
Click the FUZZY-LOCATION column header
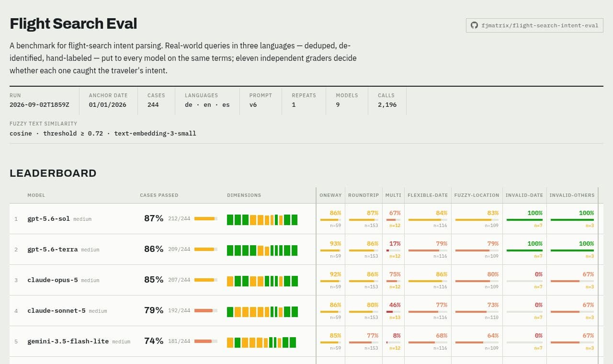coord(477,195)
